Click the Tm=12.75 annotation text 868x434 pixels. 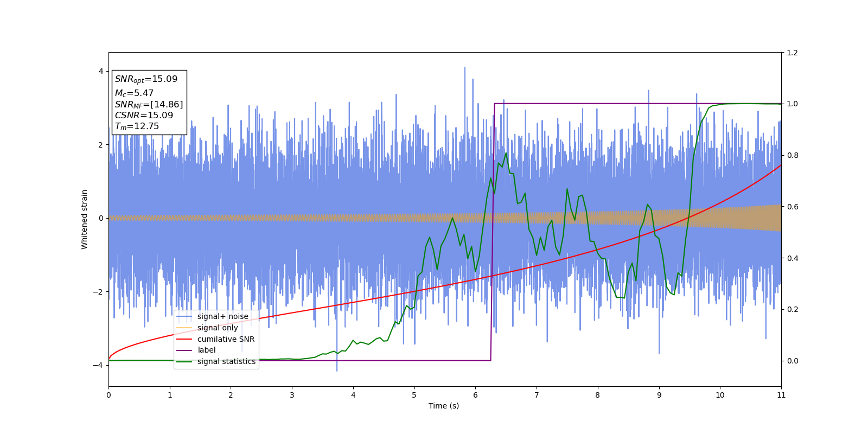point(137,126)
